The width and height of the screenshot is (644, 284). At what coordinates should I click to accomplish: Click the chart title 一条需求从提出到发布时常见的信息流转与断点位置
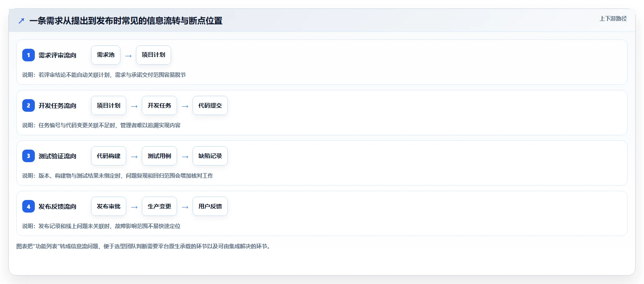(x=126, y=21)
